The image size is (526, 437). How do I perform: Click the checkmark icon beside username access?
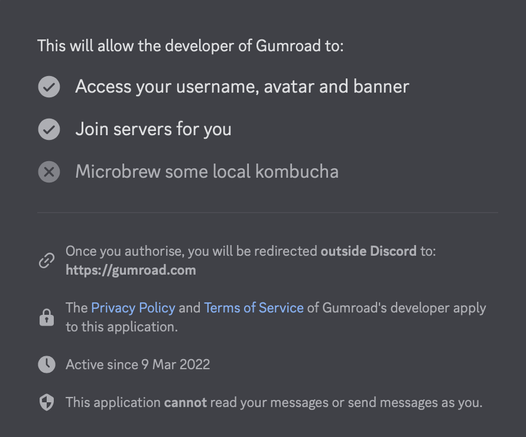[x=49, y=87]
